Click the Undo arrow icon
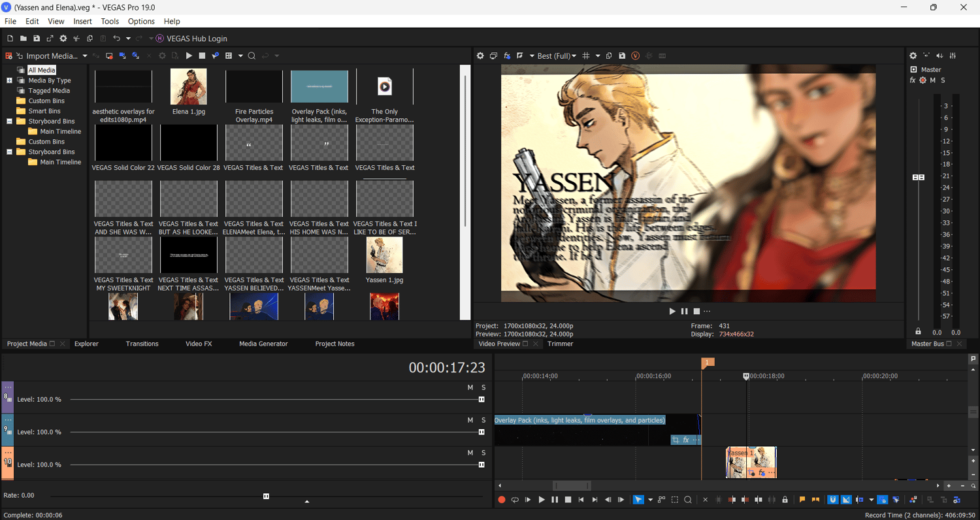This screenshot has height=520, width=980. pos(116,39)
